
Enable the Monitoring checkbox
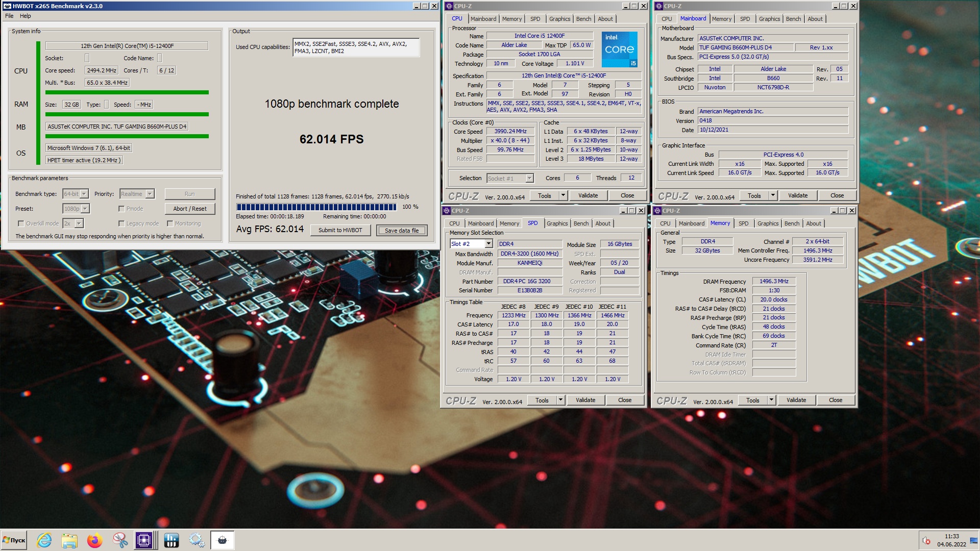[170, 223]
